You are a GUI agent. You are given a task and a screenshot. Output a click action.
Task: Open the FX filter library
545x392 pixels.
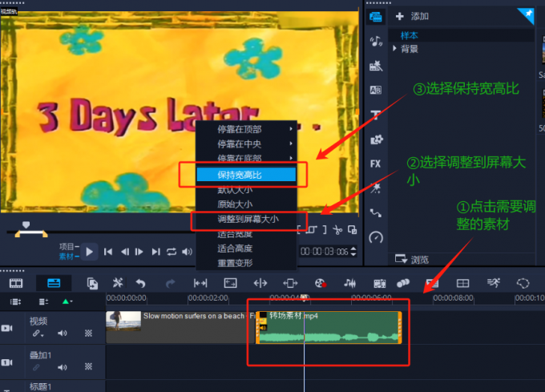(375, 164)
